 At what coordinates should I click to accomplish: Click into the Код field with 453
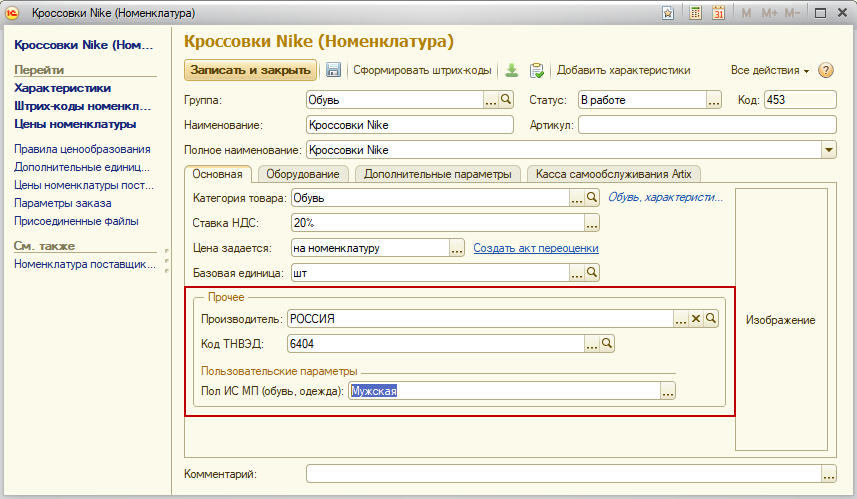pos(800,99)
